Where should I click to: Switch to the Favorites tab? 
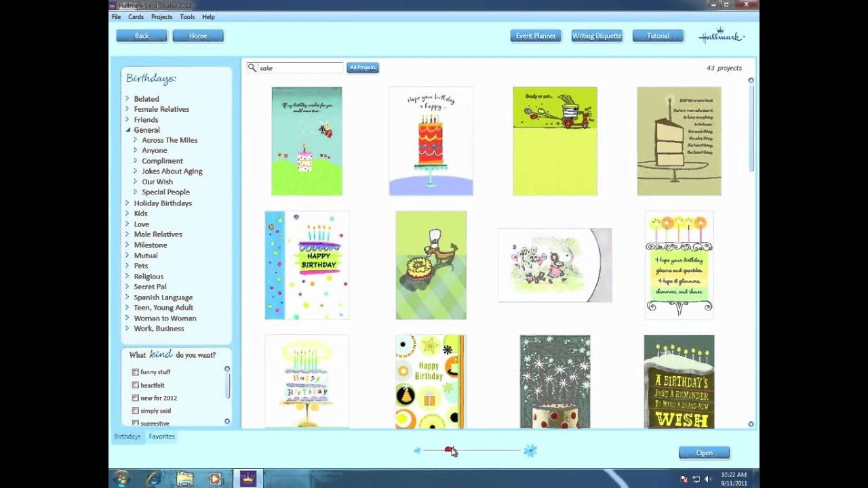point(161,436)
